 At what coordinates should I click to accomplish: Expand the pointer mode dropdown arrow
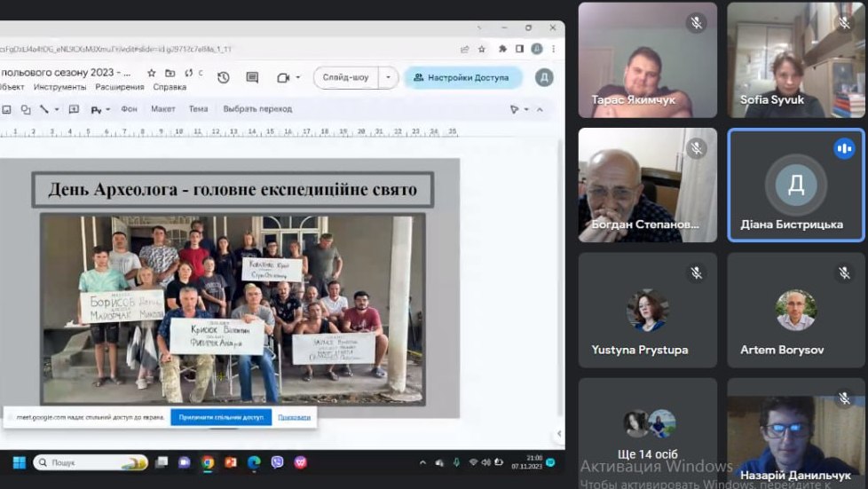coord(526,109)
